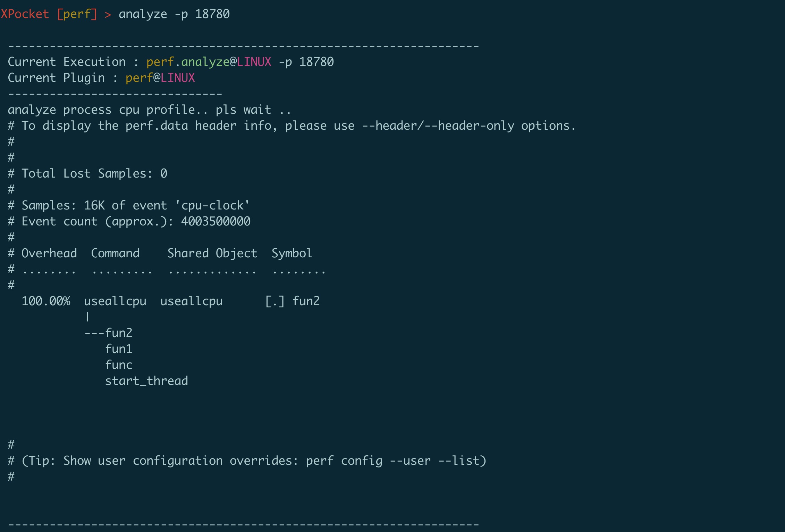Click the '--header/--header-only options' text

click(x=469, y=126)
